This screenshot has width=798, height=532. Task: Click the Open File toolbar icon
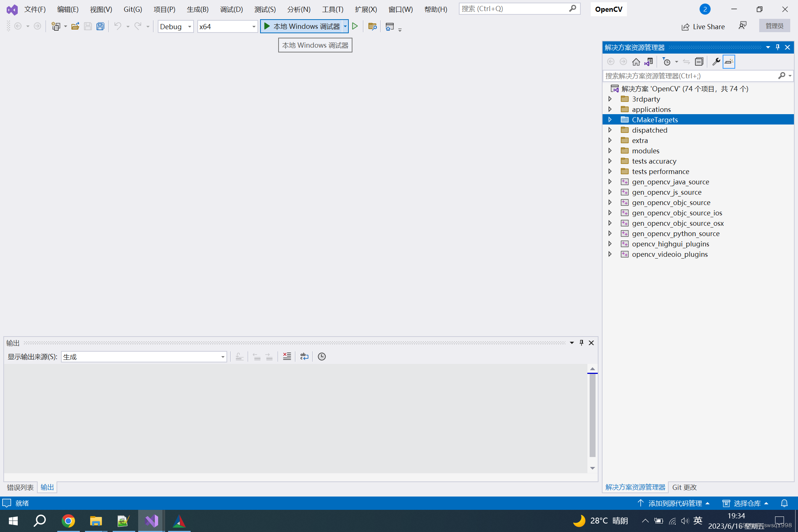pyautogui.click(x=75, y=26)
